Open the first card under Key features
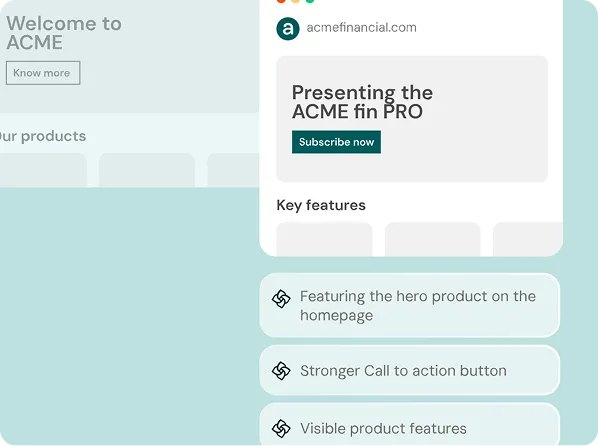 324,239
